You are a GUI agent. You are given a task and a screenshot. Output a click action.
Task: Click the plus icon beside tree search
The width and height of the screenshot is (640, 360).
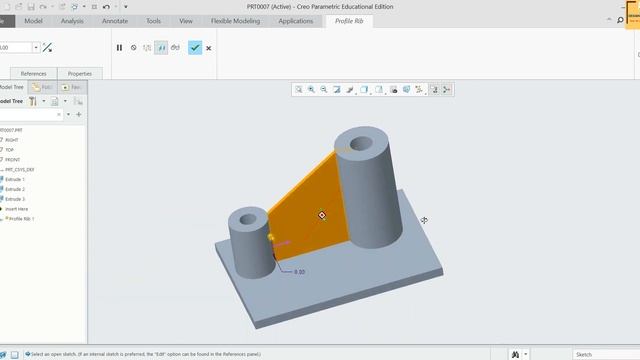[x=79, y=115]
